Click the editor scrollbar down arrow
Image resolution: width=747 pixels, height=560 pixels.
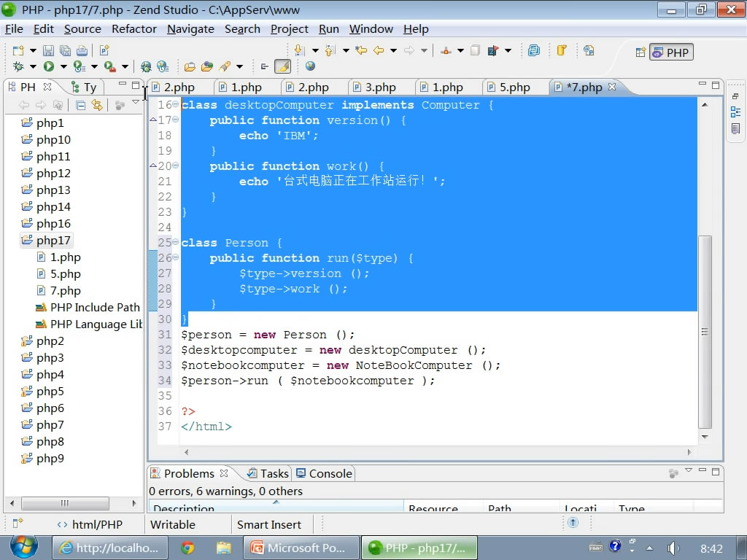705,437
